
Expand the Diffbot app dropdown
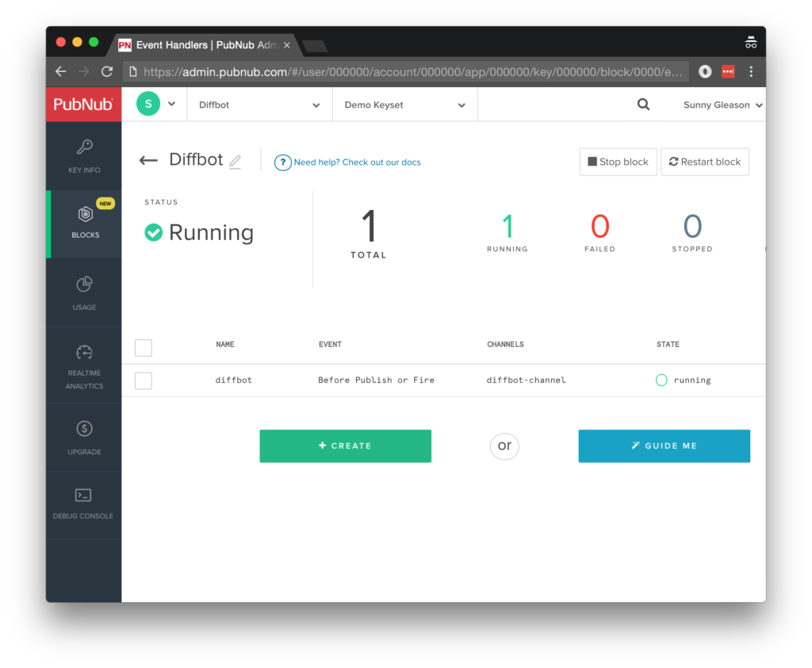(259, 105)
